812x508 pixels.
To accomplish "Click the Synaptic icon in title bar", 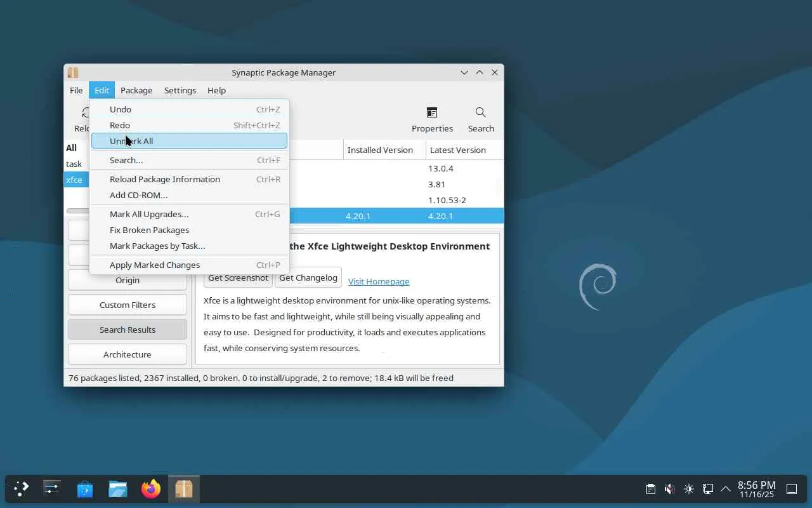I will tap(73, 72).
